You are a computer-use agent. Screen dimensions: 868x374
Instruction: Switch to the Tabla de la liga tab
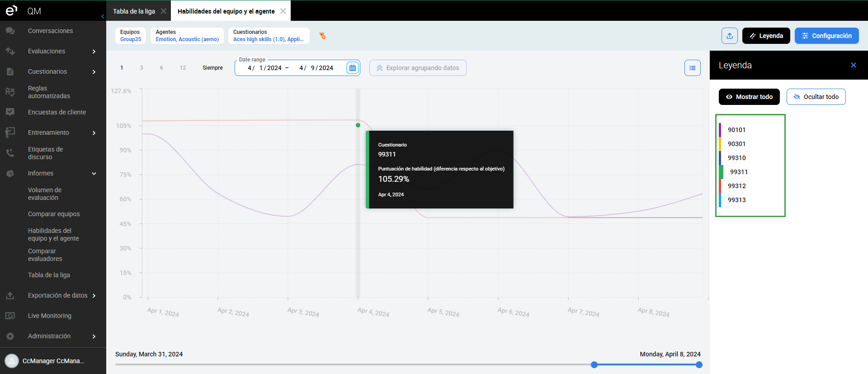point(134,11)
